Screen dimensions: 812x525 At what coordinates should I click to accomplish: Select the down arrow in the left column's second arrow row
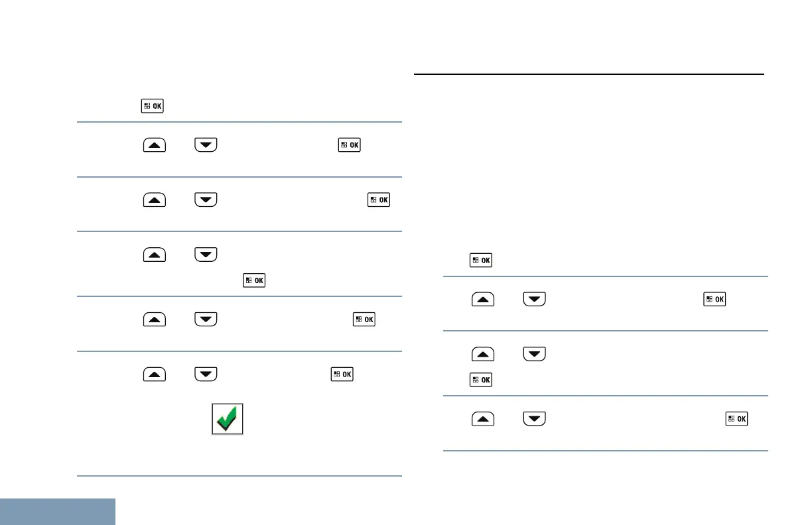(x=206, y=200)
